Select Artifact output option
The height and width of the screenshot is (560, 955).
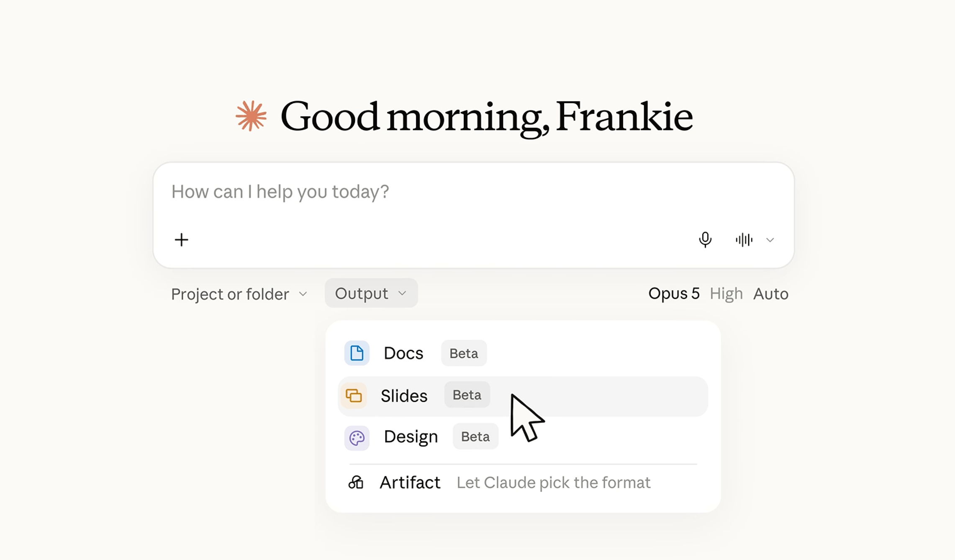[523, 483]
